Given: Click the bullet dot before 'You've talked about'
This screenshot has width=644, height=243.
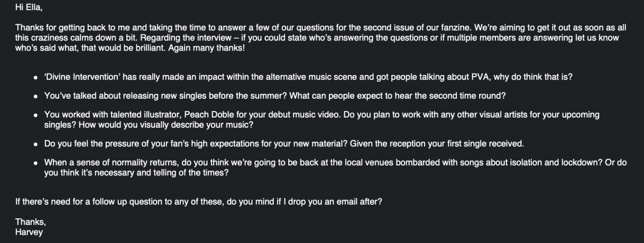Looking at the screenshot, I should click(x=35, y=97).
